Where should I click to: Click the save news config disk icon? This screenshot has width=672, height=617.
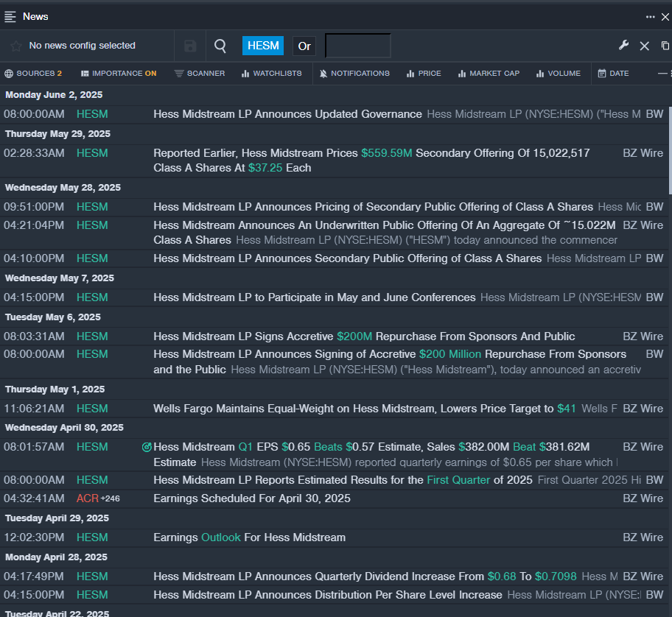(190, 46)
